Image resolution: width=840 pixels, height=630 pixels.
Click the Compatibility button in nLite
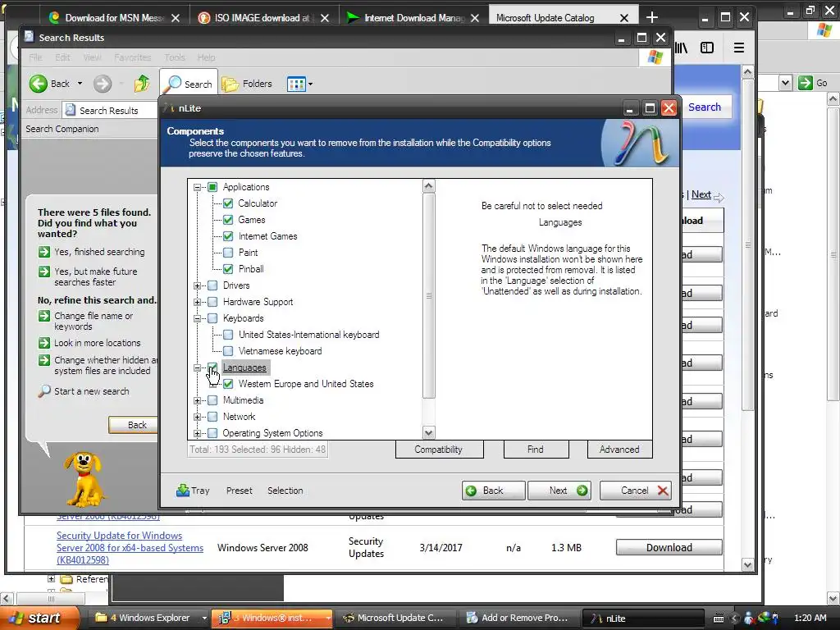point(440,450)
